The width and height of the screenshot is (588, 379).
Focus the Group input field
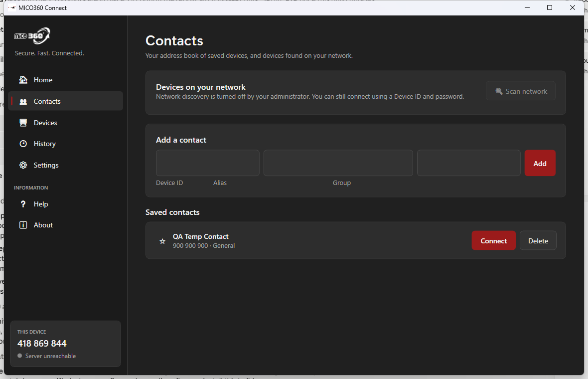click(x=469, y=163)
